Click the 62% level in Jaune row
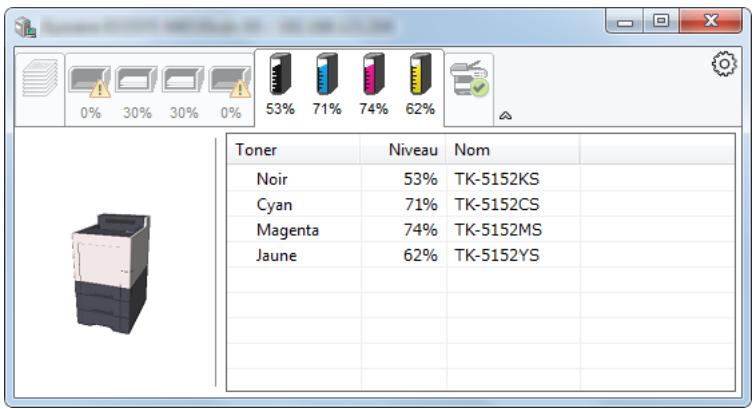 pos(420,255)
